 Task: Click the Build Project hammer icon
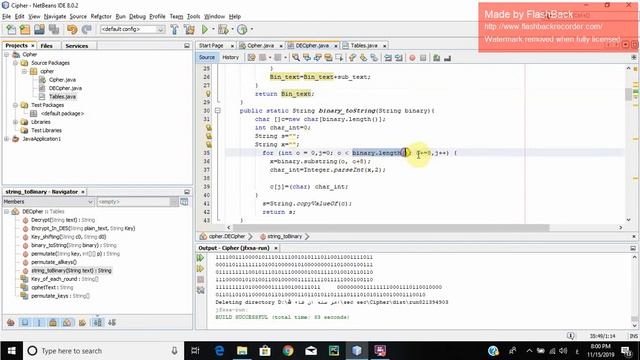click(x=174, y=29)
